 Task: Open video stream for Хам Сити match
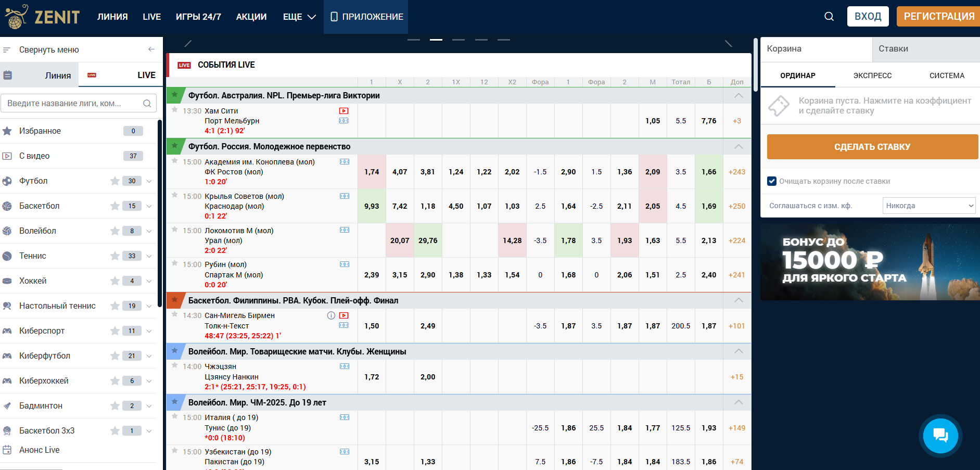(343, 111)
